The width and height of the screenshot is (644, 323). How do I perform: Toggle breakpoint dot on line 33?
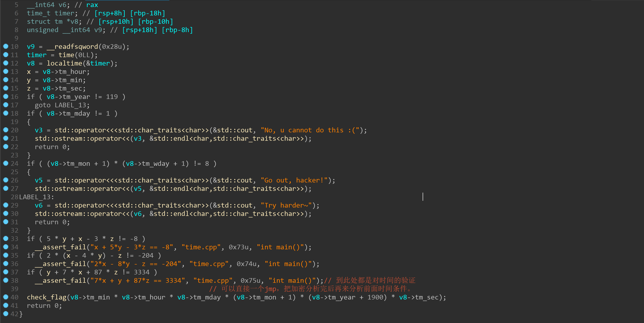point(6,239)
